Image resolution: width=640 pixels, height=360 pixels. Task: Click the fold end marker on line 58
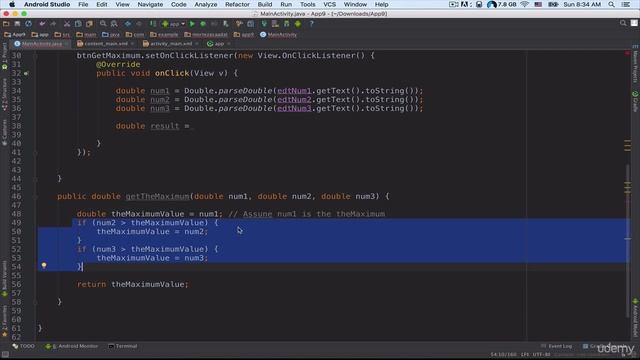pyautogui.click(x=36, y=302)
